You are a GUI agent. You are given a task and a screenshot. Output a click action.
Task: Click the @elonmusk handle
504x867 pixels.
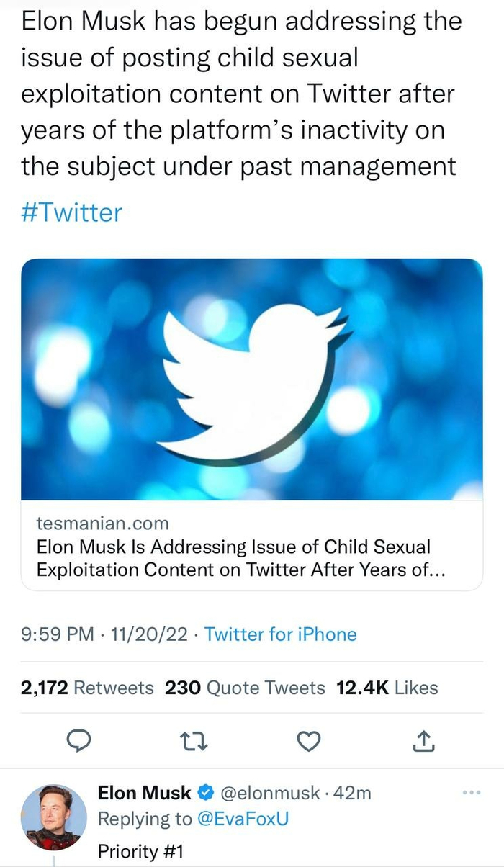click(x=268, y=794)
